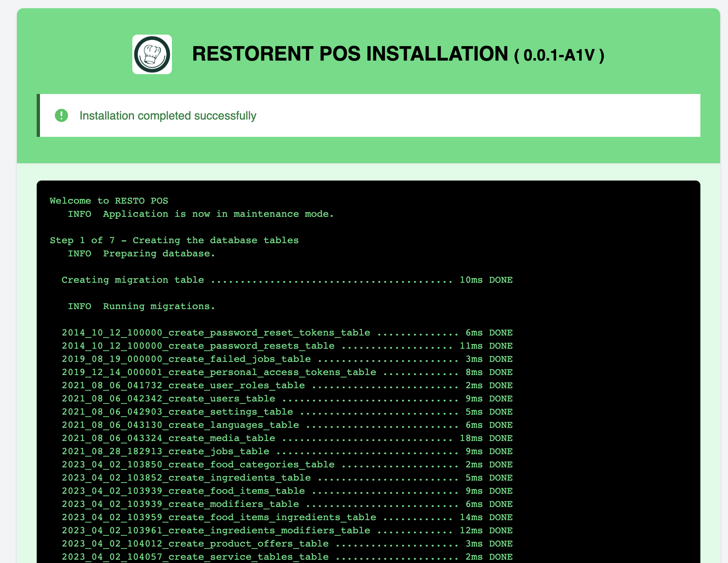This screenshot has width=728, height=563.
Task: Click the create_media_table migration entry
Action: point(168,438)
